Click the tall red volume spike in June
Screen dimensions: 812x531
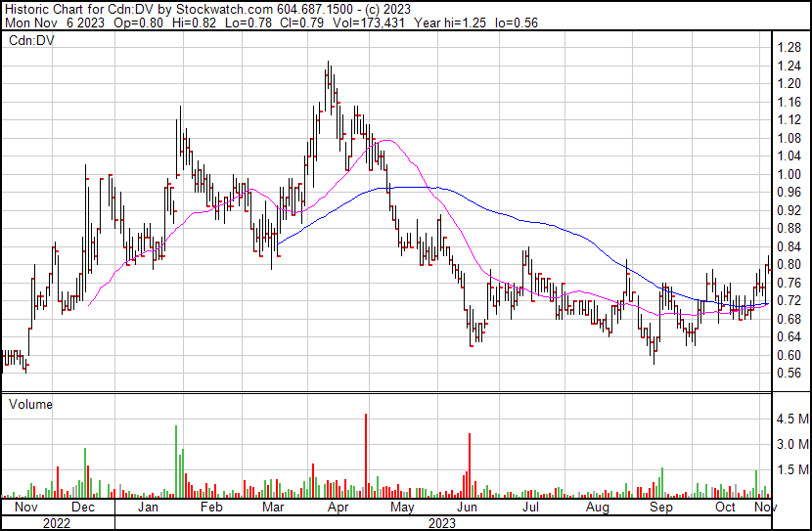tap(470, 465)
